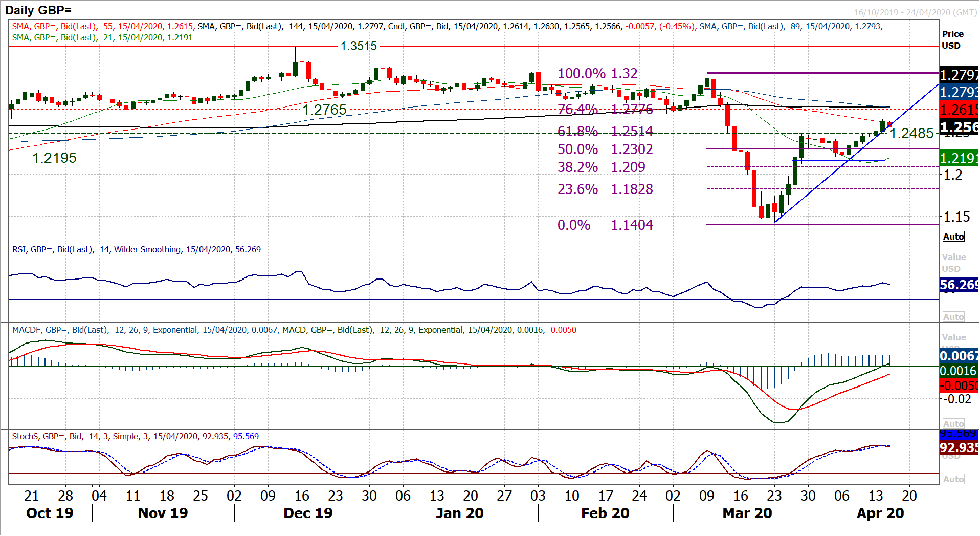
Task: Select the 55-period SMA legend entry
Action: (x=103, y=26)
